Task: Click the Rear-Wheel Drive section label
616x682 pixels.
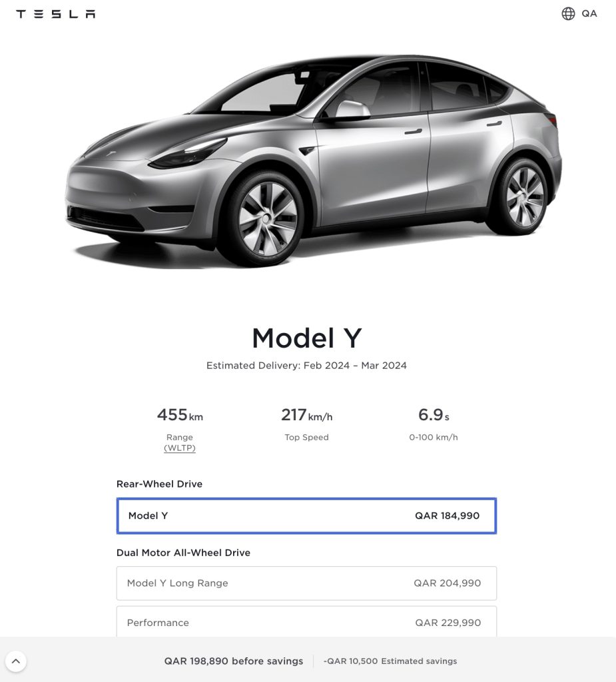Action: (x=159, y=484)
